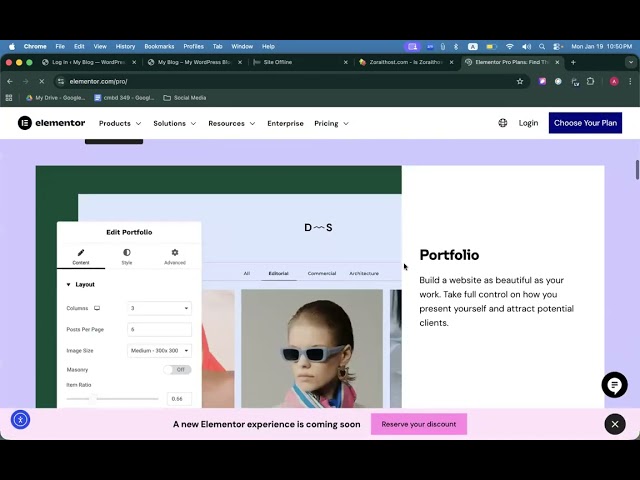
Task: Open Chrome's View menu
Action: pos(100,47)
